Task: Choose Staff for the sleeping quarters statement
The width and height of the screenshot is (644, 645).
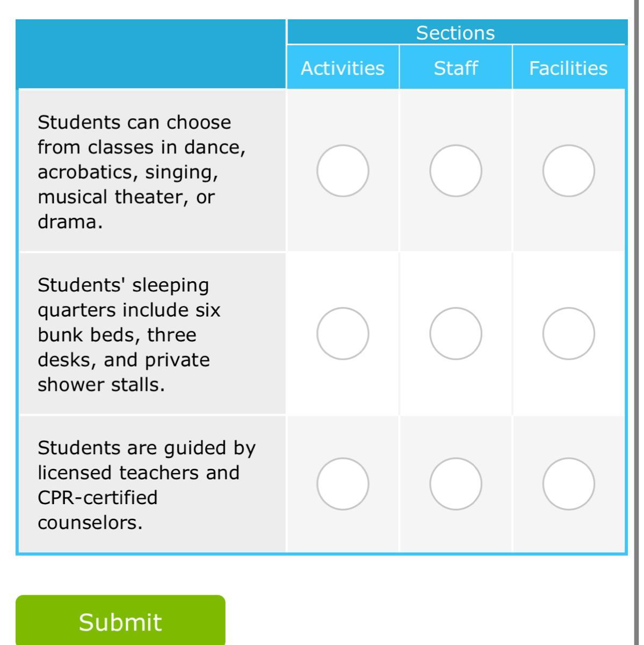Action: pyautogui.click(x=455, y=333)
